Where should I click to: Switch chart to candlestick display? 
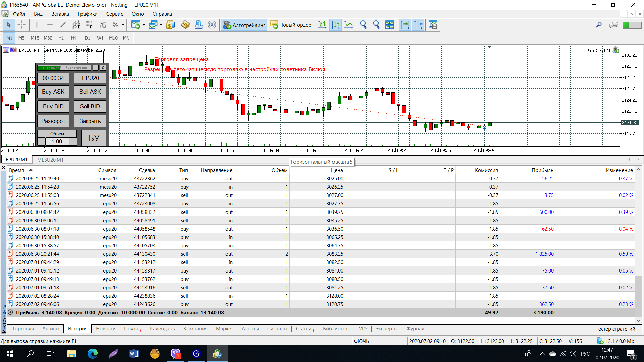click(x=335, y=25)
